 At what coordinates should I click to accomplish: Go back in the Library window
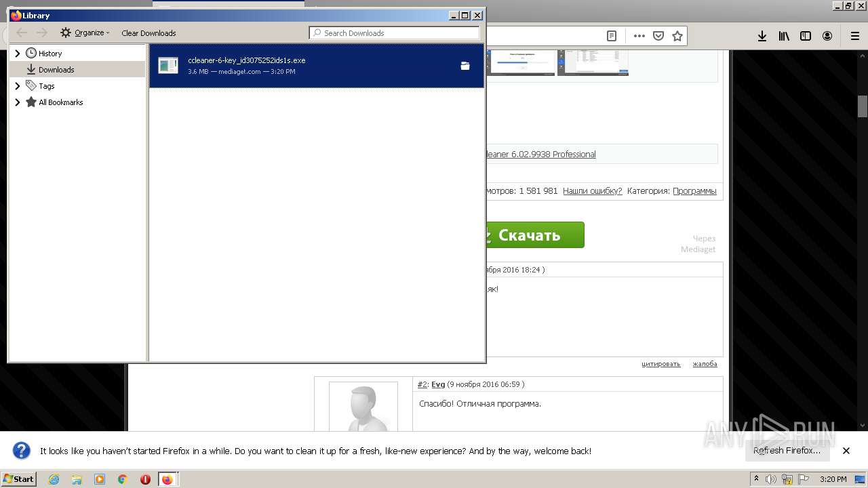coord(22,33)
